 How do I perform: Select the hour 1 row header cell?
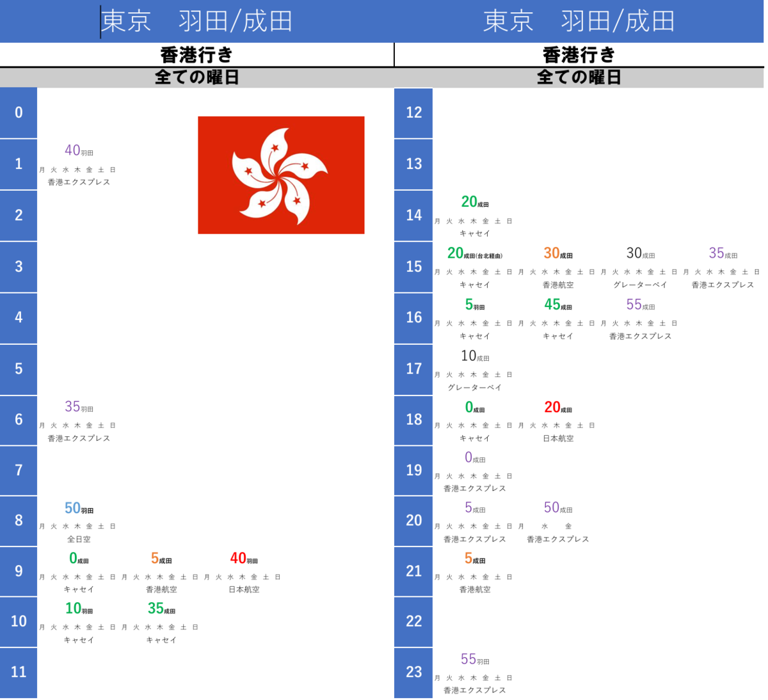pyautogui.click(x=19, y=164)
